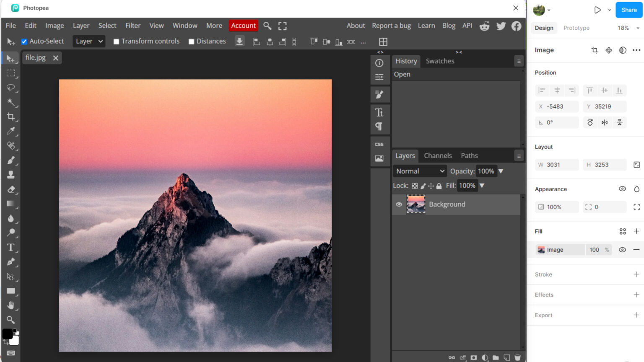The height and width of the screenshot is (362, 644).
Task: Select the Crop tool
Action: point(11,117)
